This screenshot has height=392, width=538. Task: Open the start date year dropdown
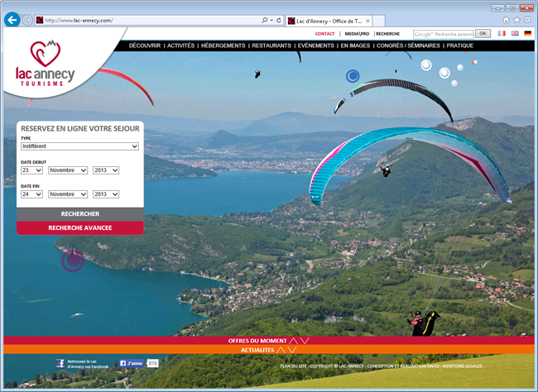105,170
